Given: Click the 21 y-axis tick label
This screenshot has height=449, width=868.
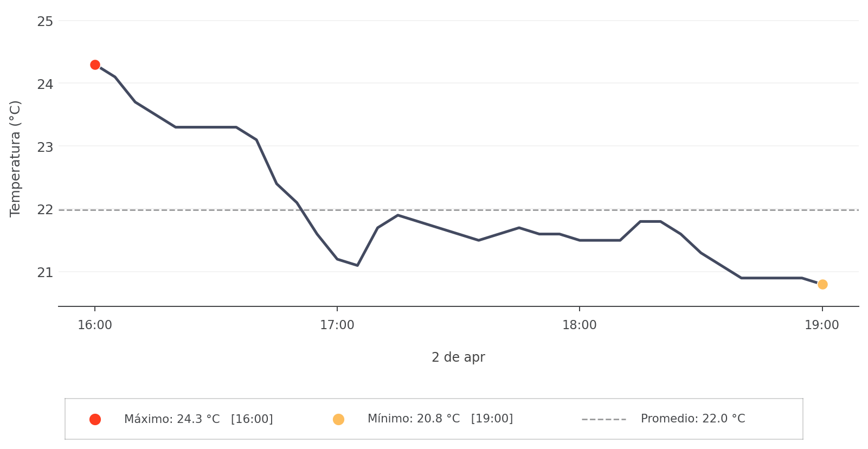Looking at the screenshot, I should 45,272.
